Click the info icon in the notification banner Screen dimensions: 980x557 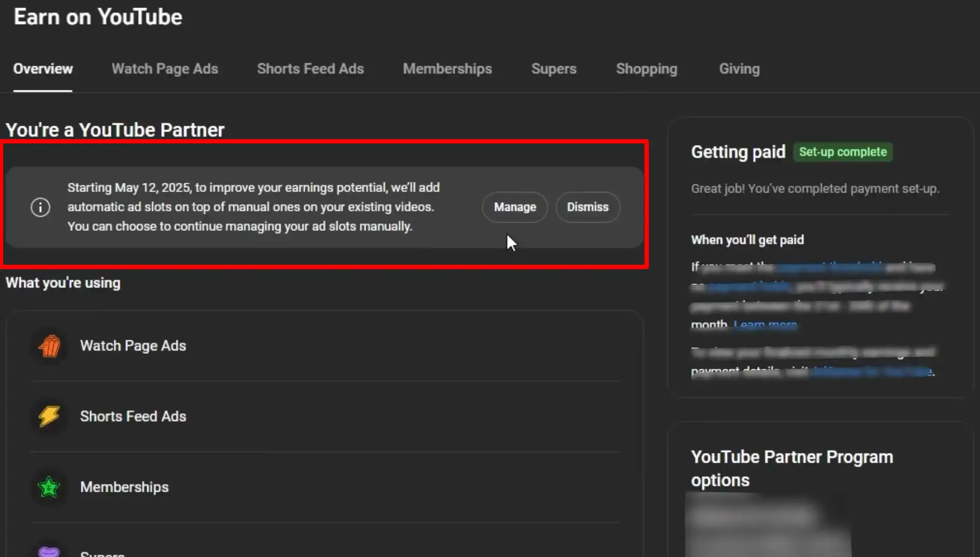coord(40,207)
